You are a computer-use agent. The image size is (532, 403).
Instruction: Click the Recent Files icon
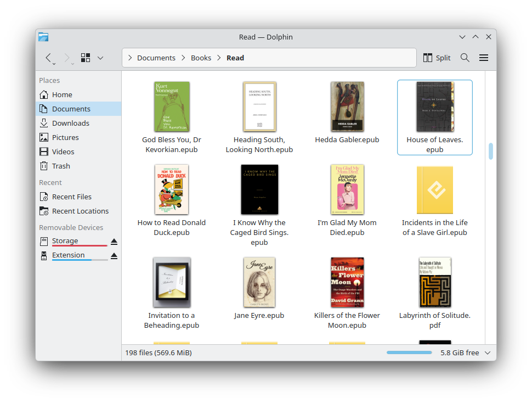tap(44, 197)
